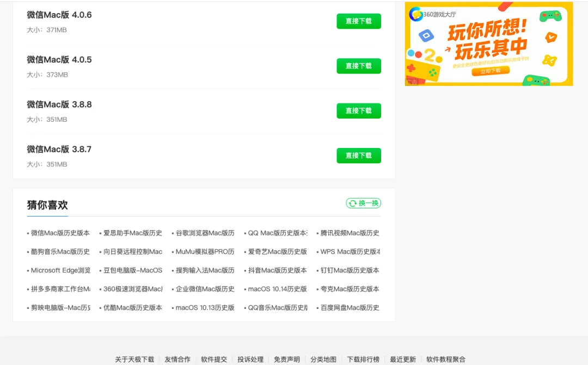Click the 360游戏大厅 logo icon
The image size is (588, 365).
[415, 14]
